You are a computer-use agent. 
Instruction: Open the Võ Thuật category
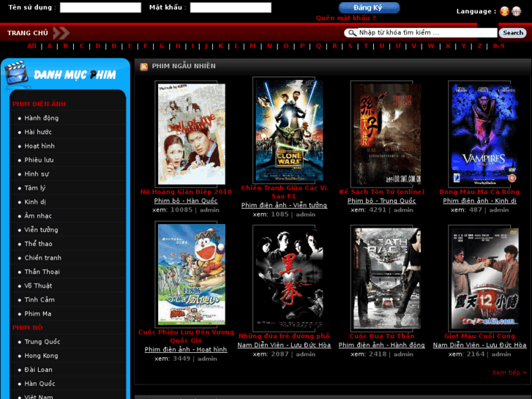38,286
